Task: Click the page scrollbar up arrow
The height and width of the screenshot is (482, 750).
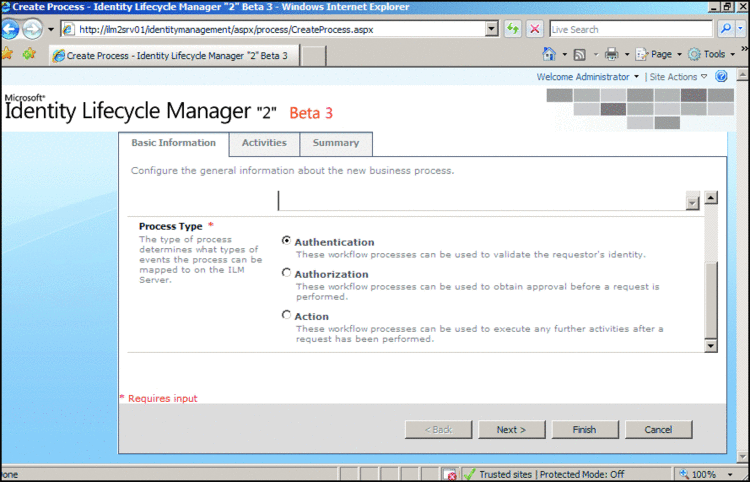Action: [x=742, y=75]
